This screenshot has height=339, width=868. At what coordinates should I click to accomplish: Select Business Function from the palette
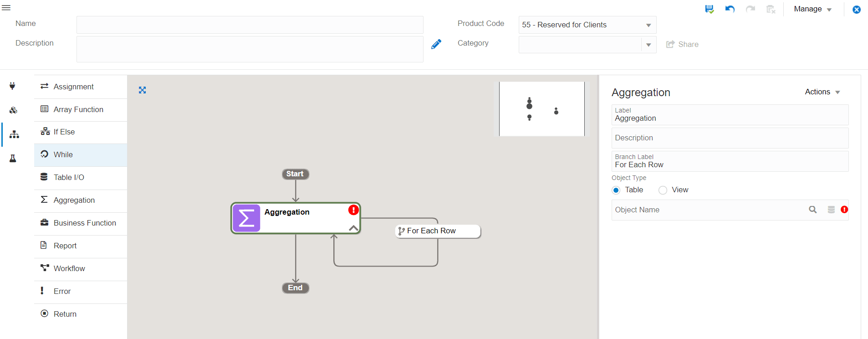click(x=81, y=223)
